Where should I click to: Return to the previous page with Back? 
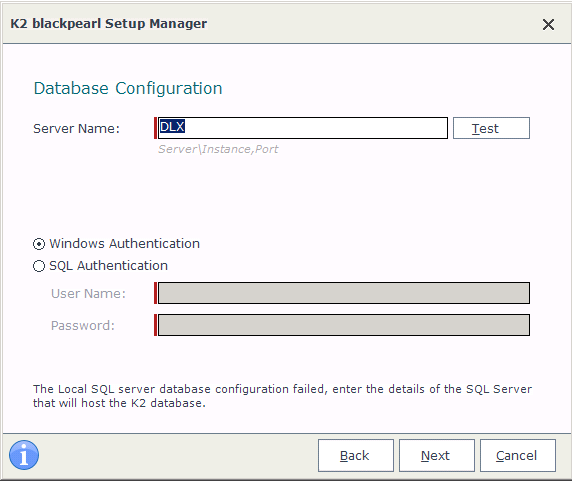[x=356, y=455]
